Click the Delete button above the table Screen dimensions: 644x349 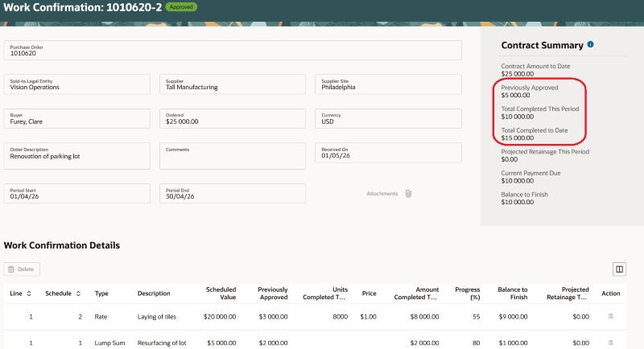point(22,269)
